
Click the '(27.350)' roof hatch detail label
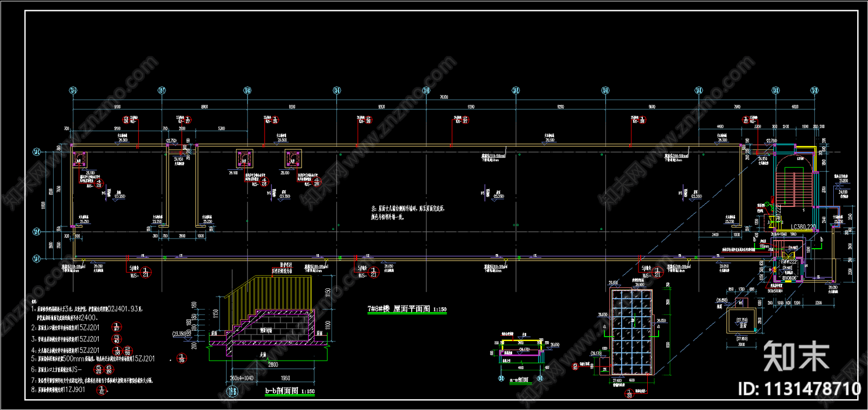741,321
